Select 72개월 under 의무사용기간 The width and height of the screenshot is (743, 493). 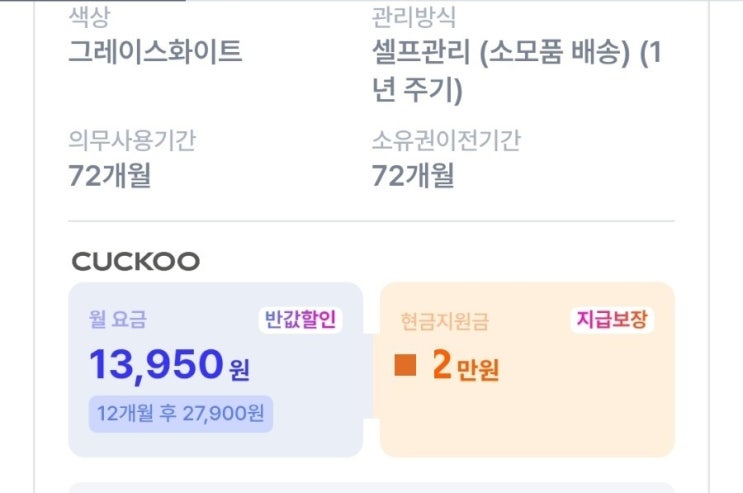tap(110, 176)
